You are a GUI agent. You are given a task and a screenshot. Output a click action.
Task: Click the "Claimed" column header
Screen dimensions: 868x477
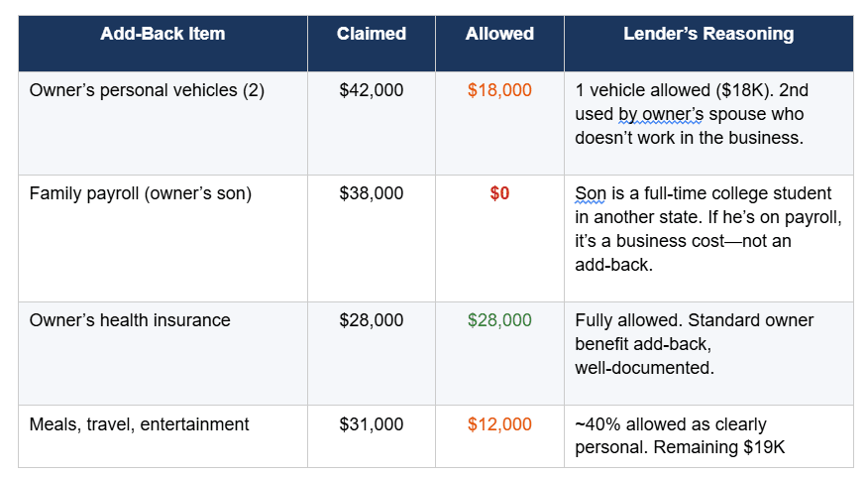[x=372, y=34]
